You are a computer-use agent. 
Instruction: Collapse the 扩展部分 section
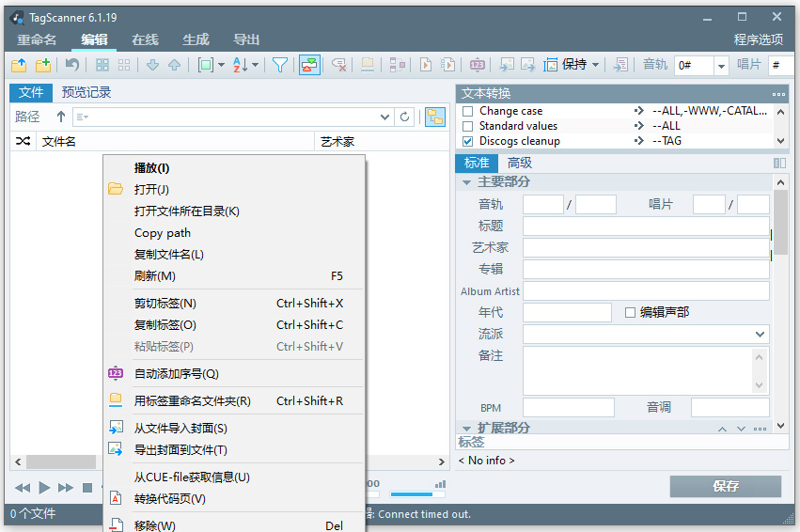[x=466, y=429]
